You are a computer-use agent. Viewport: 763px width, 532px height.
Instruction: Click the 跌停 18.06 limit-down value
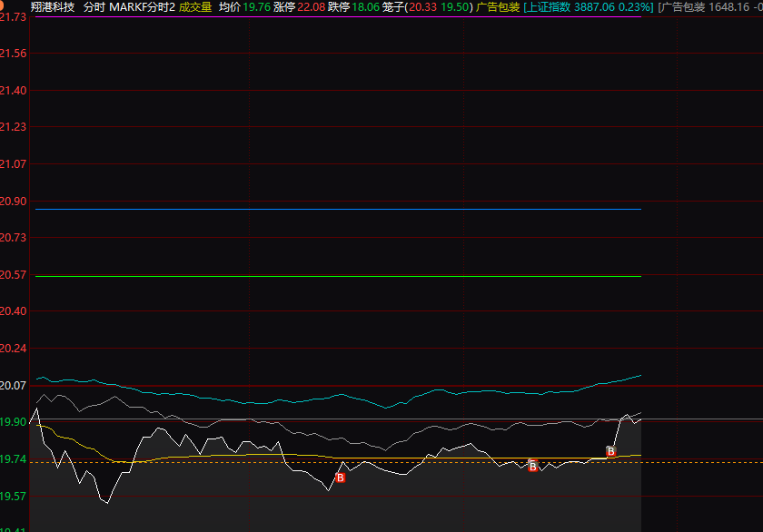[x=353, y=7]
